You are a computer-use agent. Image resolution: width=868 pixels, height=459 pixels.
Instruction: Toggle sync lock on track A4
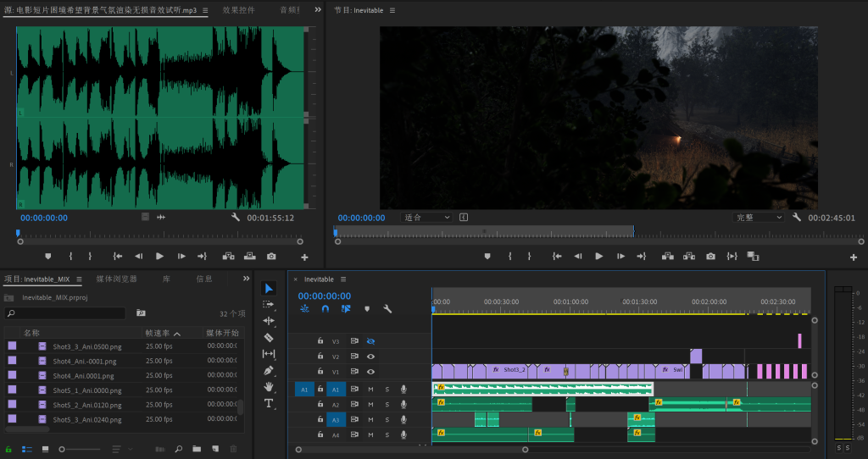tap(354, 434)
